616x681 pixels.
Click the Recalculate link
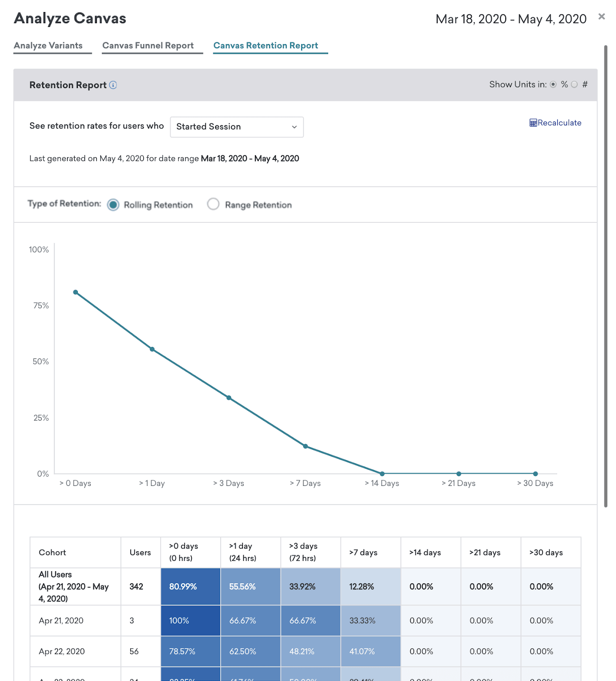[555, 123]
